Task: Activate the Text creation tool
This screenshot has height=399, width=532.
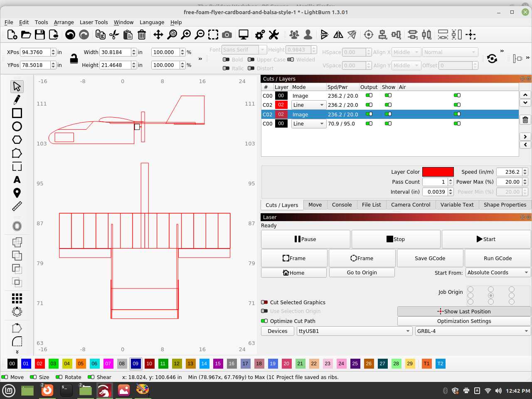Action: (x=17, y=180)
